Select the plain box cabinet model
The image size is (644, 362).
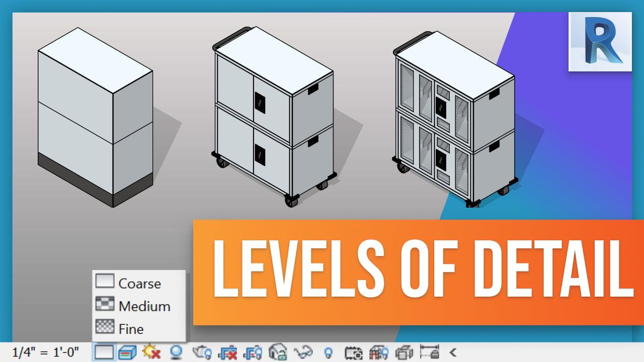(96, 117)
